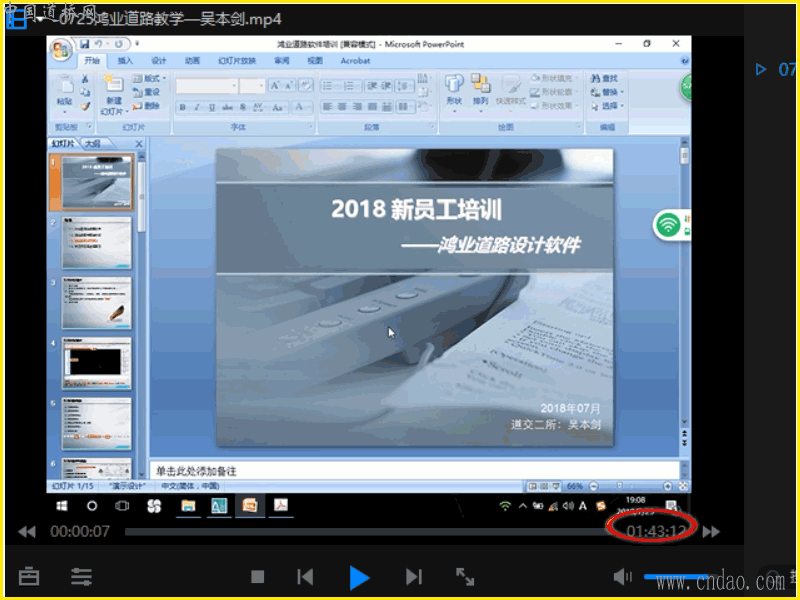Open the font size combo box

[252, 85]
